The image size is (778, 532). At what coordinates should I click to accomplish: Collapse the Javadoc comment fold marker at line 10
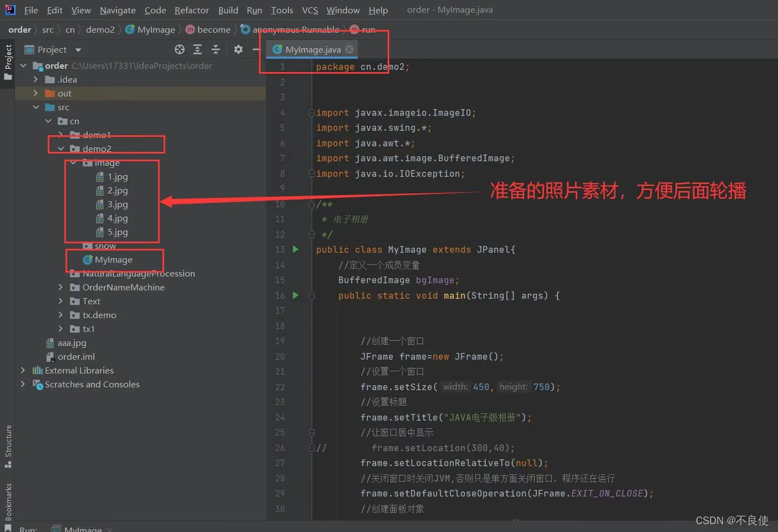(312, 204)
